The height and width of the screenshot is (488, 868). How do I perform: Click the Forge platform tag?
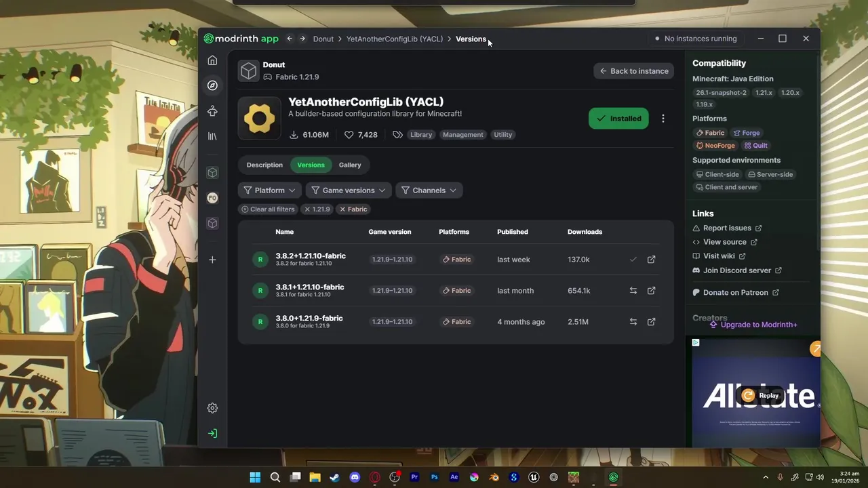pos(746,134)
